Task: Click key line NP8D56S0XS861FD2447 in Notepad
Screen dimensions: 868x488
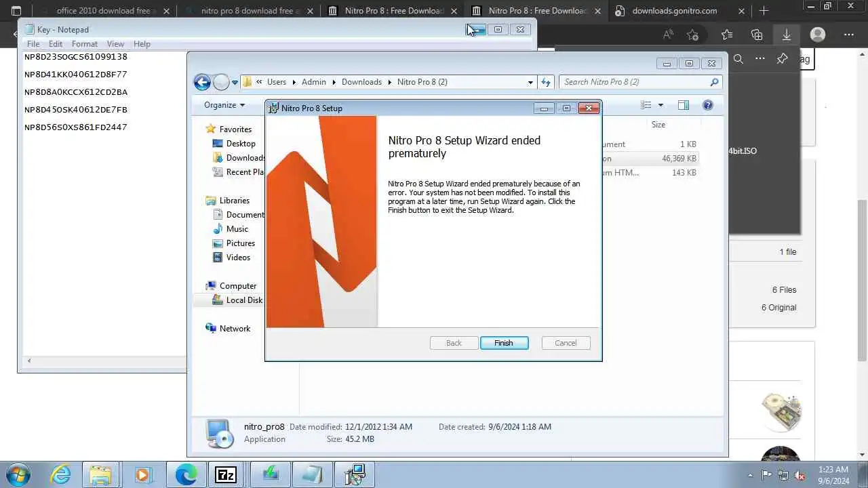Action: click(76, 127)
